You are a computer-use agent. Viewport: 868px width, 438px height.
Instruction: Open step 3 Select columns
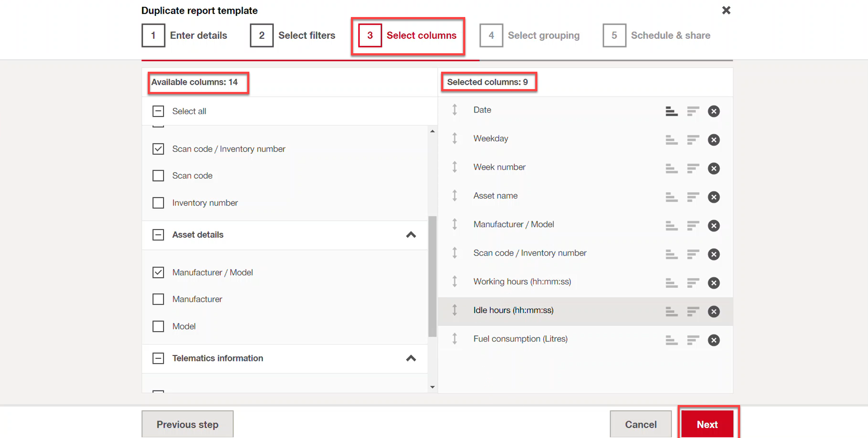[407, 35]
